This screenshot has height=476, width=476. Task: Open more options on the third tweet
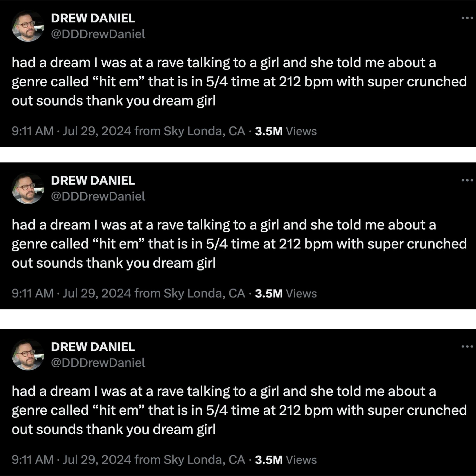467,347
